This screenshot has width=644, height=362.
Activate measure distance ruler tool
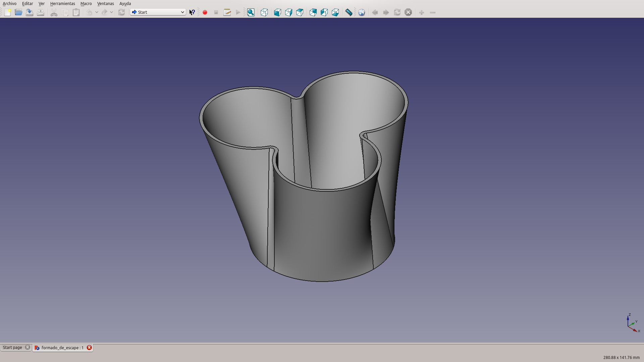(349, 12)
